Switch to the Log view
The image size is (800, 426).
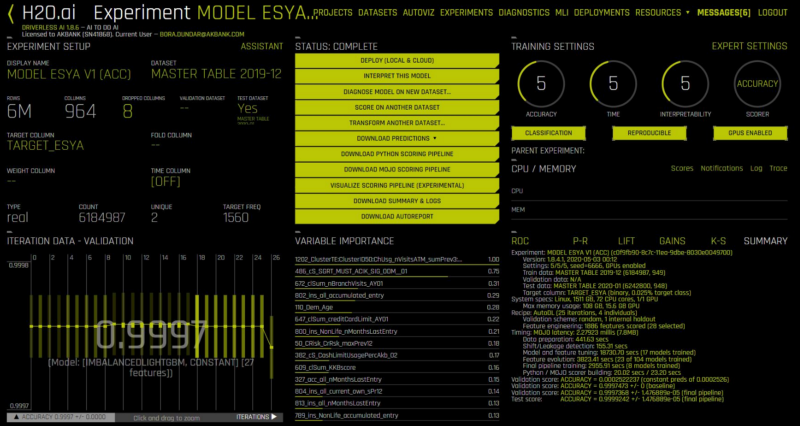tap(756, 168)
